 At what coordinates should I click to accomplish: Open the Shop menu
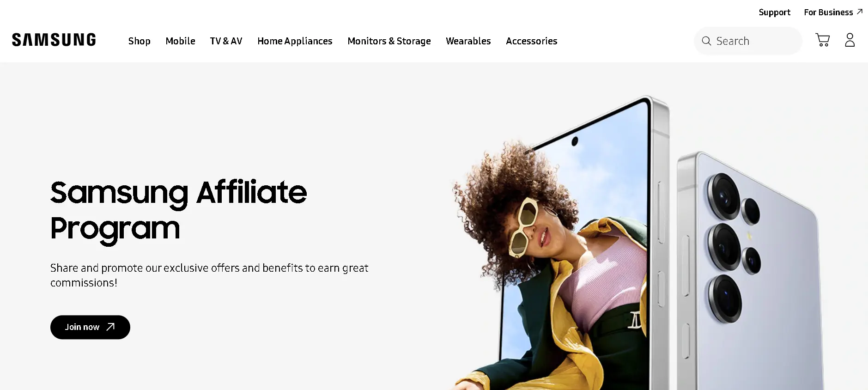pyautogui.click(x=140, y=41)
